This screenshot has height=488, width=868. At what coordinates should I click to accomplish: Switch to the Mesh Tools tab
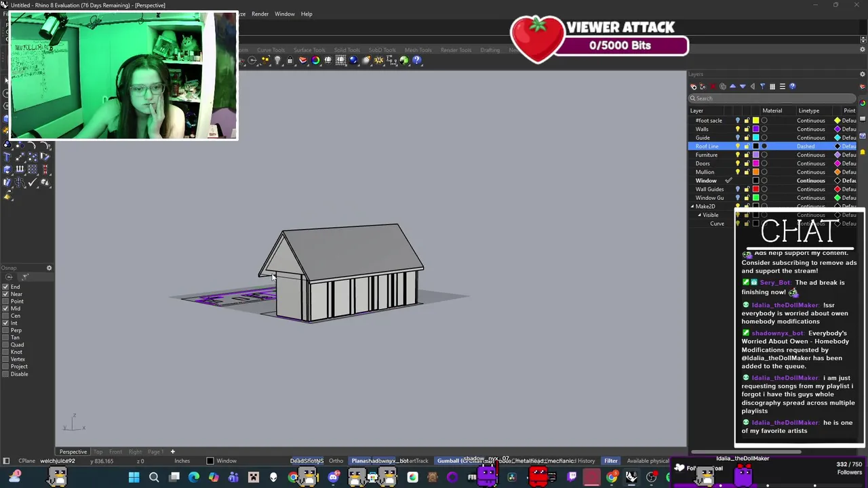click(x=418, y=50)
